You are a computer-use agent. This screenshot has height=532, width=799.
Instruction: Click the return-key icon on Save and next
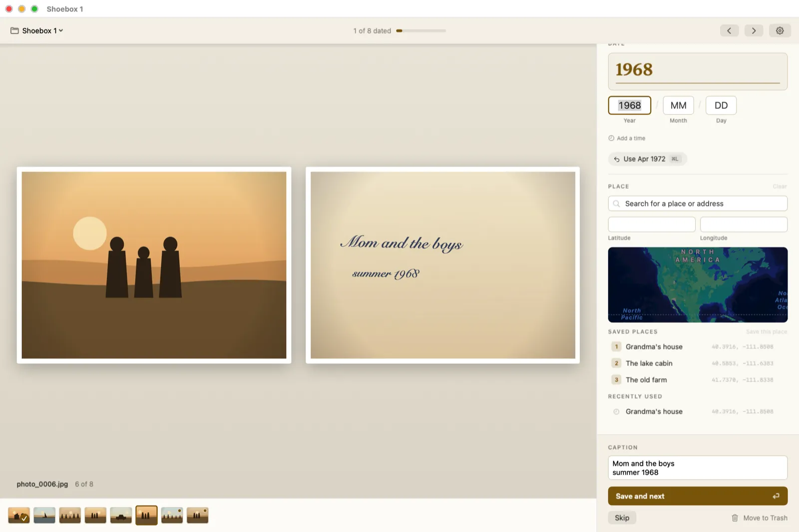tap(776, 496)
